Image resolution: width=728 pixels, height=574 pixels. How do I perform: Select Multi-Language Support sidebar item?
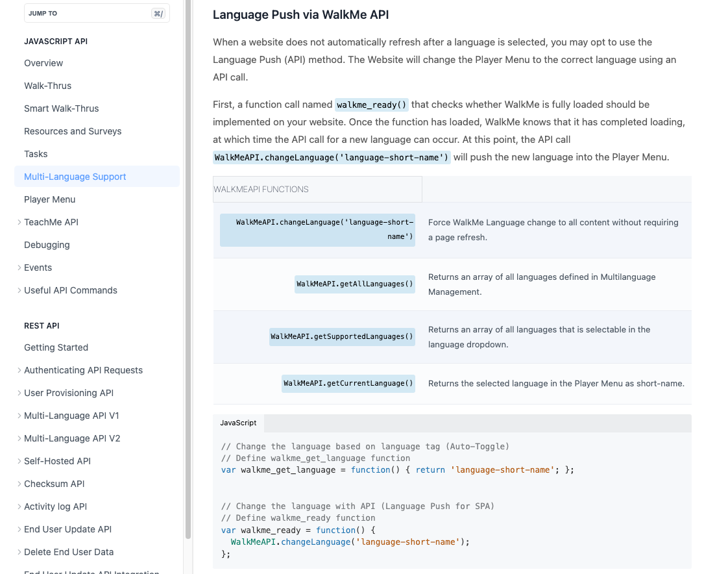coord(75,177)
